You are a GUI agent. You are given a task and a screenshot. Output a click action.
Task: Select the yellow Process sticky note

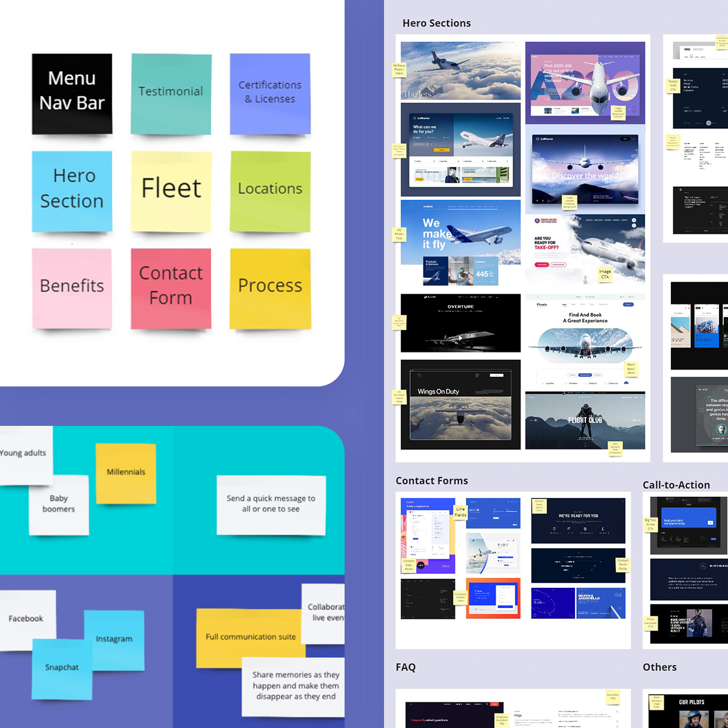coord(270,286)
